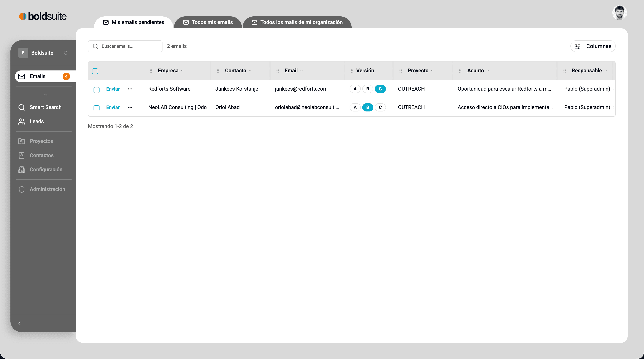
Task: Grab the Asunto column drag handle
Action: coord(460,71)
